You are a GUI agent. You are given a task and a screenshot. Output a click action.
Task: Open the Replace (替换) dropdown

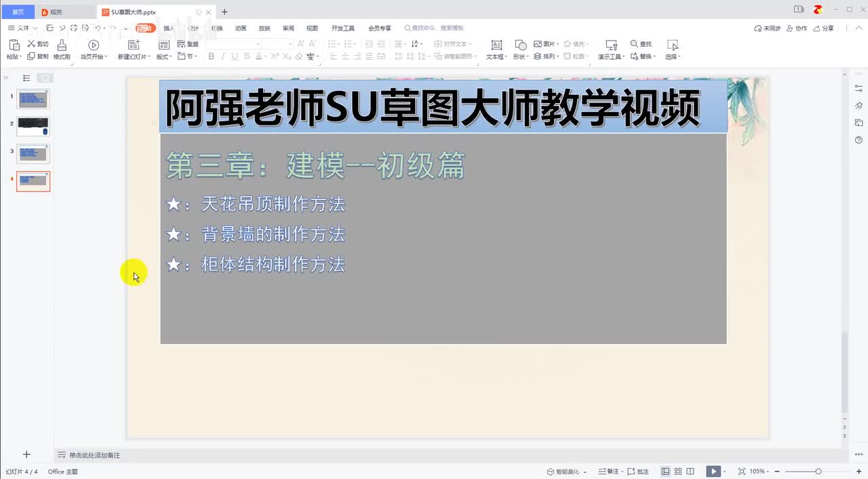(643, 56)
